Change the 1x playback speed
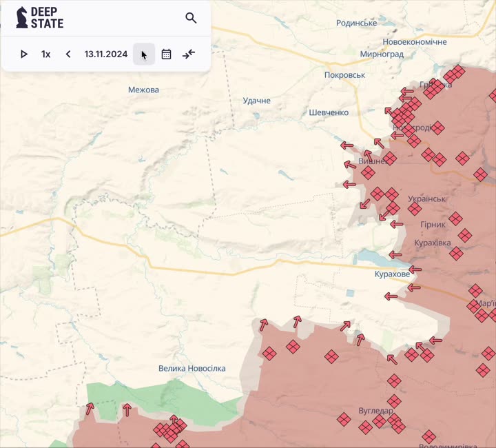This screenshot has height=448, width=496. [46, 54]
